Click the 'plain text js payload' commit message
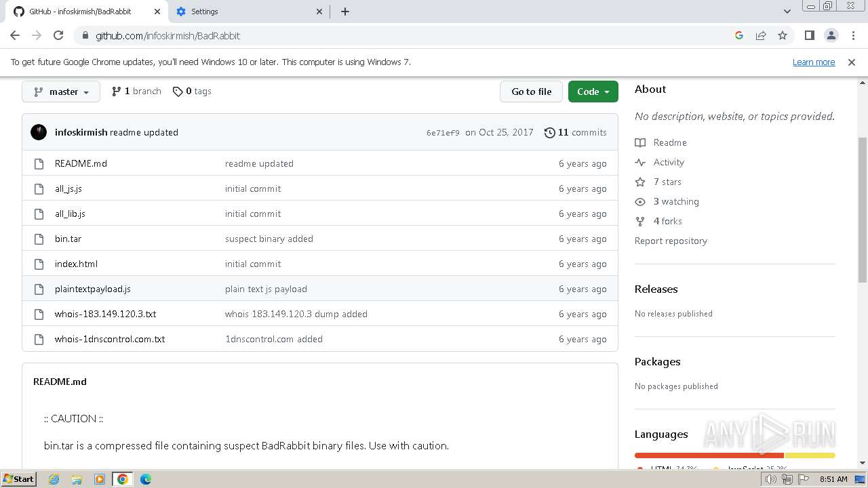The image size is (868, 488). [x=266, y=289]
